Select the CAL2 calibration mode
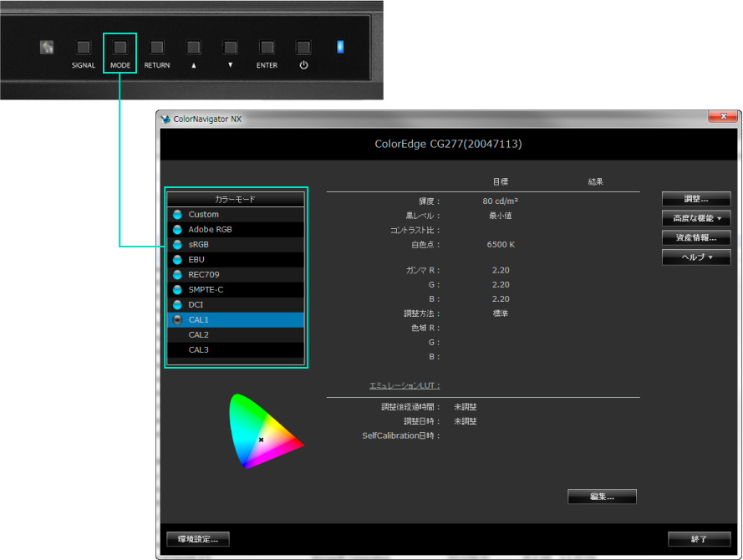This screenshot has height=560, width=743. pos(236,335)
